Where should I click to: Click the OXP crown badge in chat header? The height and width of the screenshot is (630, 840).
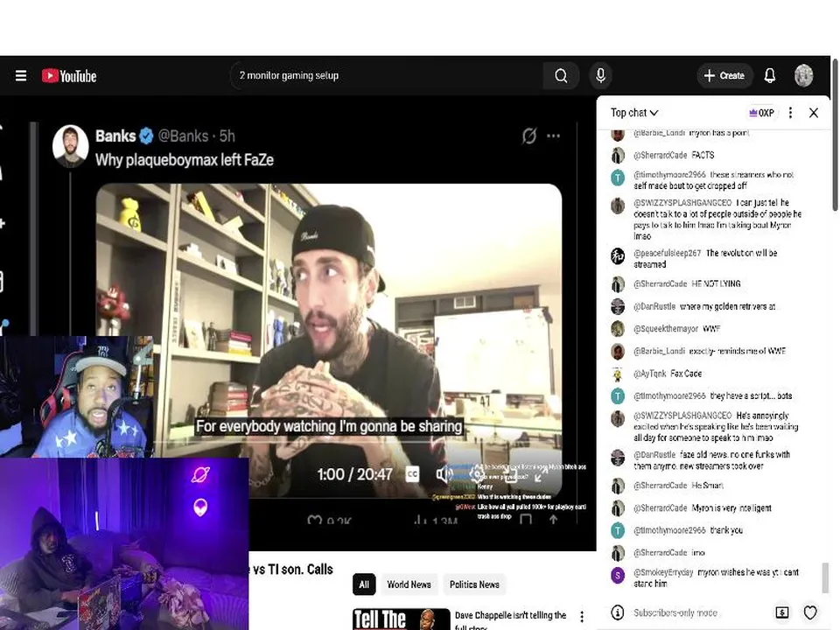[761, 113]
